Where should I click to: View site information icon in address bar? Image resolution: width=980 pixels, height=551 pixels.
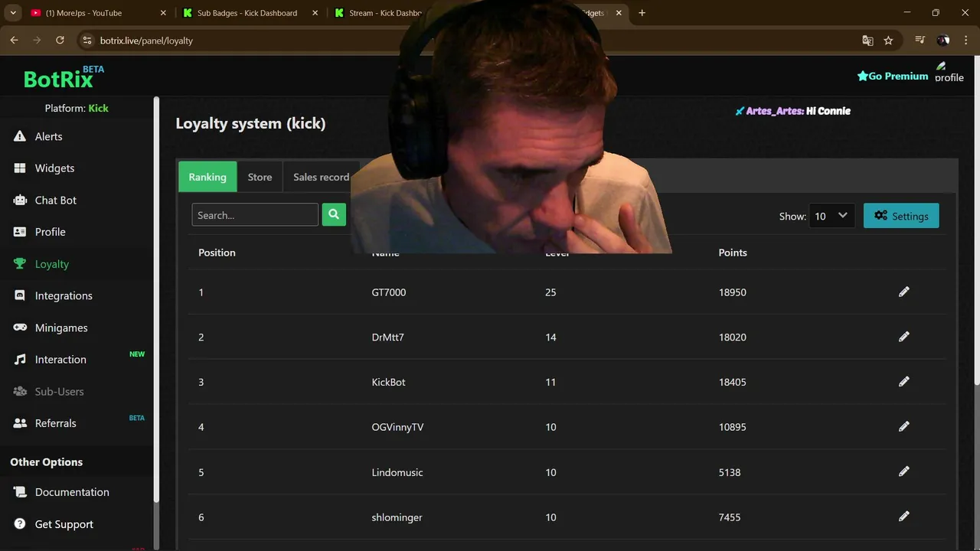click(87, 41)
